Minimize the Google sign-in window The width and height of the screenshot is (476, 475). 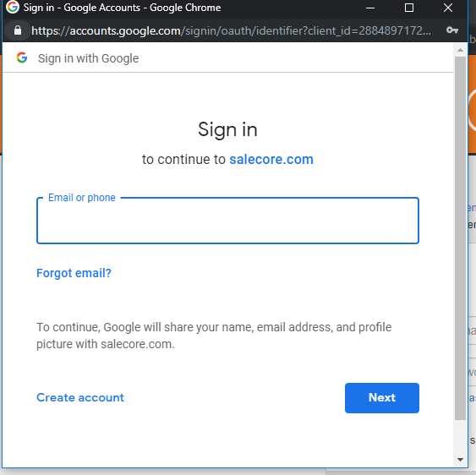coord(370,8)
